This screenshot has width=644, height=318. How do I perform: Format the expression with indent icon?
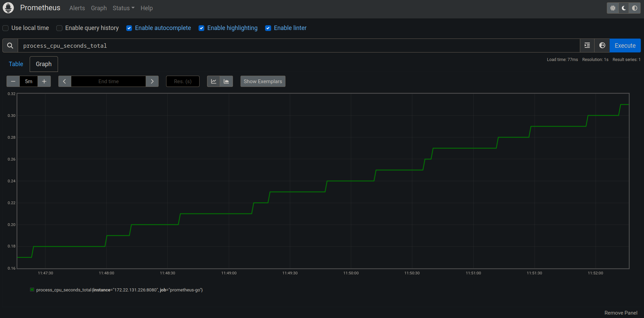pyautogui.click(x=587, y=46)
